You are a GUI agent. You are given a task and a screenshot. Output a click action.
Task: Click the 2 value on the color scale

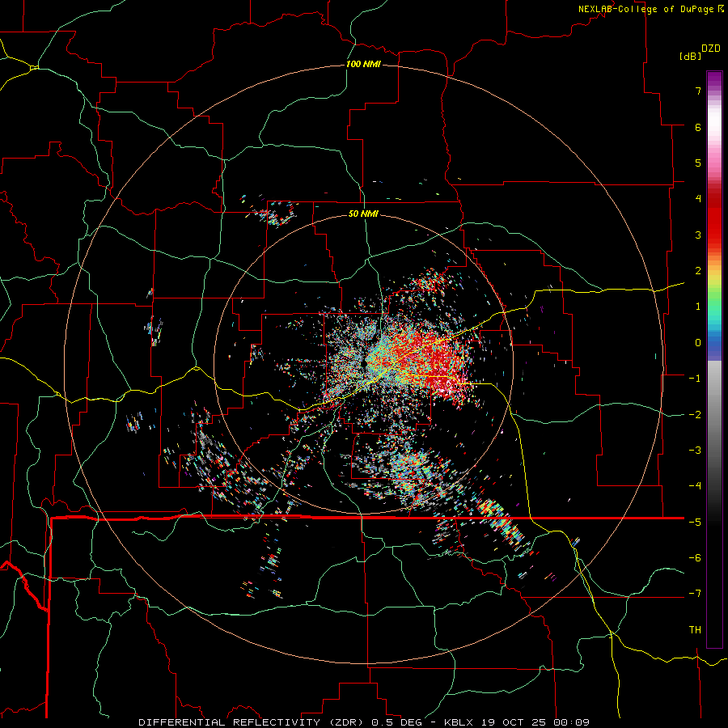pos(698,271)
